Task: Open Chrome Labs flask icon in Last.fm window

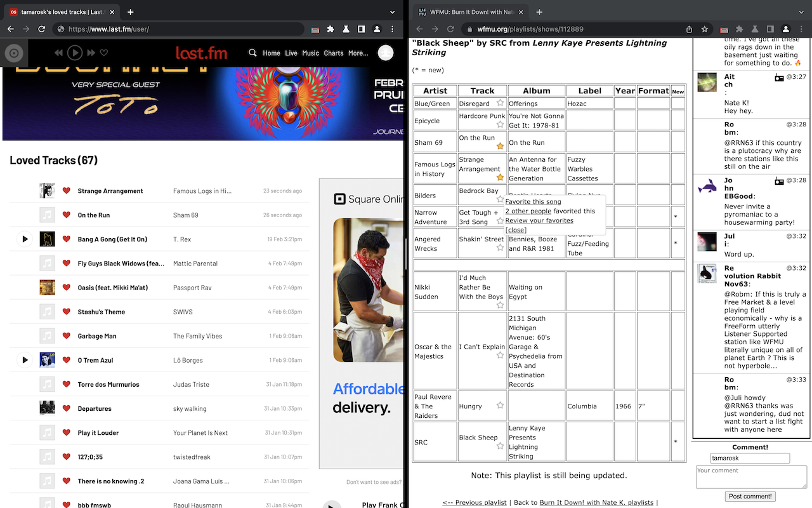Action: click(x=346, y=29)
